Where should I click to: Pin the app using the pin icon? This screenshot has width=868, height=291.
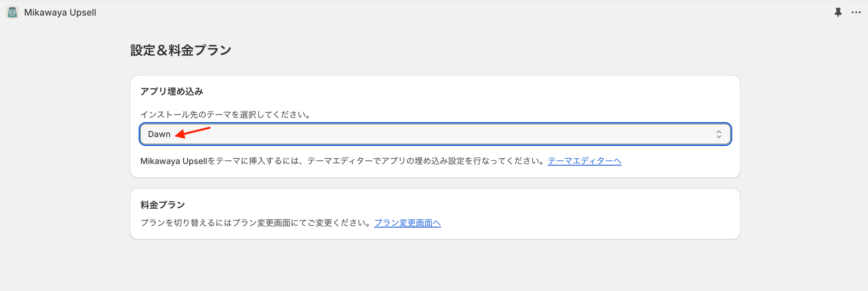[x=838, y=12]
